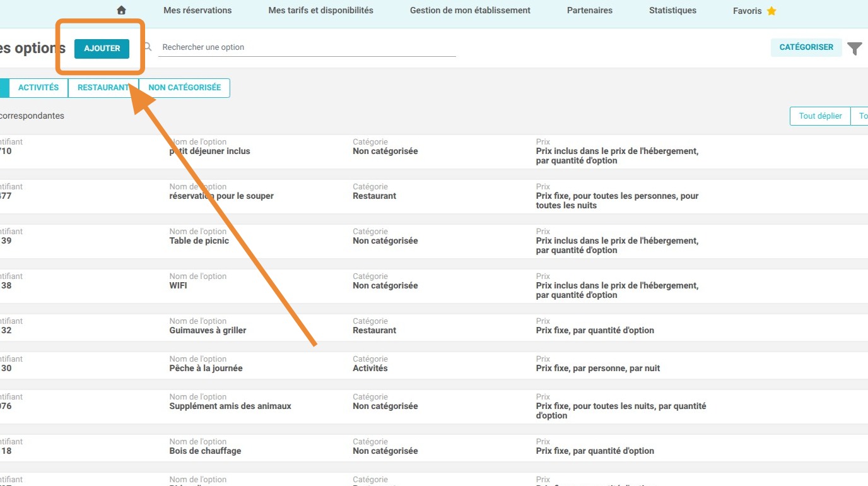Click price text of Bois de chauffage row
Viewport: 868px width, 486px height.
(x=595, y=451)
